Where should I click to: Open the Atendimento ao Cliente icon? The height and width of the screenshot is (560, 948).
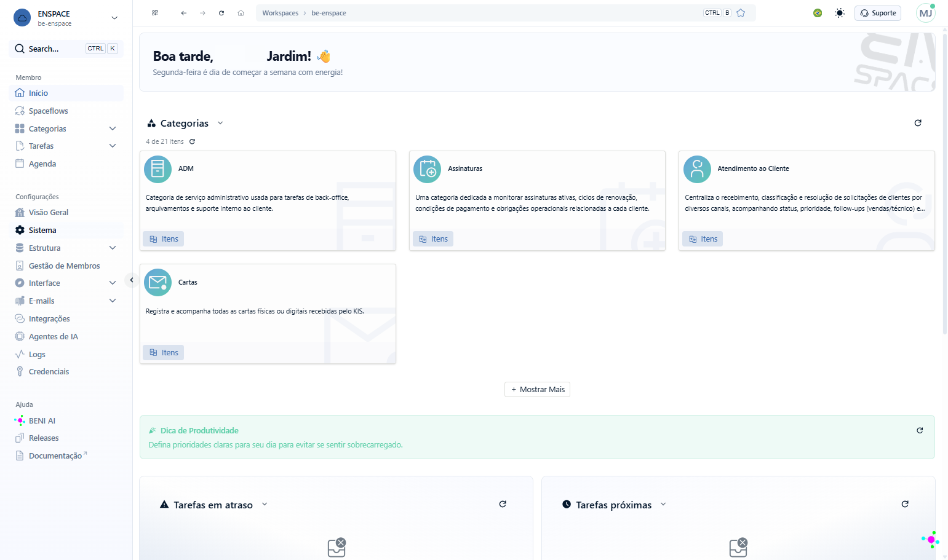click(697, 169)
